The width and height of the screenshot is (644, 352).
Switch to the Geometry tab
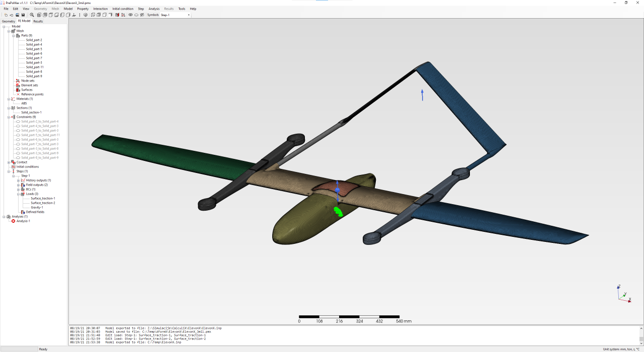tap(9, 21)
